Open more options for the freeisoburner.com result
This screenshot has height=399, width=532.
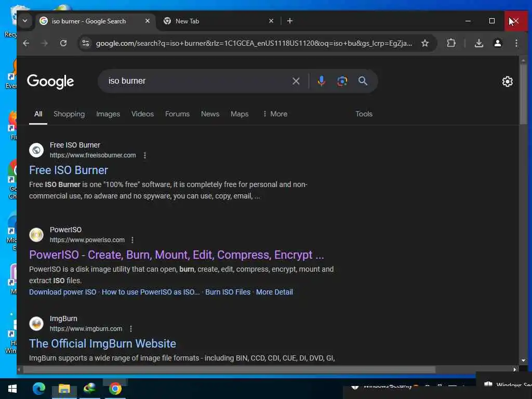pyautogui.click(x=145, y=155)
